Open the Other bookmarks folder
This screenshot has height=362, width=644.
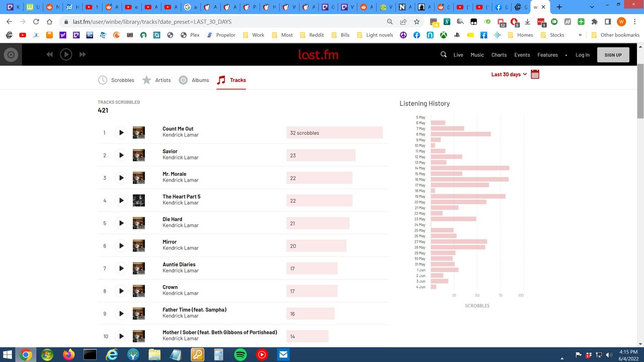pos(615,35)
